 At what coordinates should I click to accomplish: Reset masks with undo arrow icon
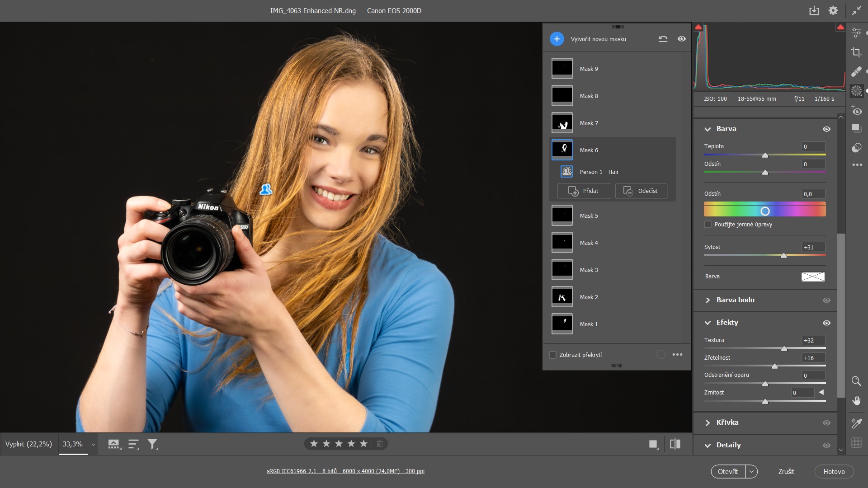[663, 39]
